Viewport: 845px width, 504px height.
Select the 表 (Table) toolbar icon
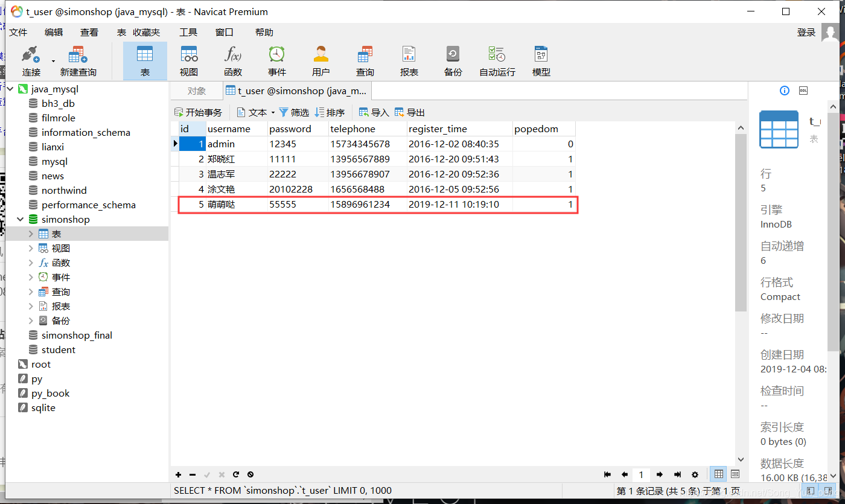coord(145,61)
